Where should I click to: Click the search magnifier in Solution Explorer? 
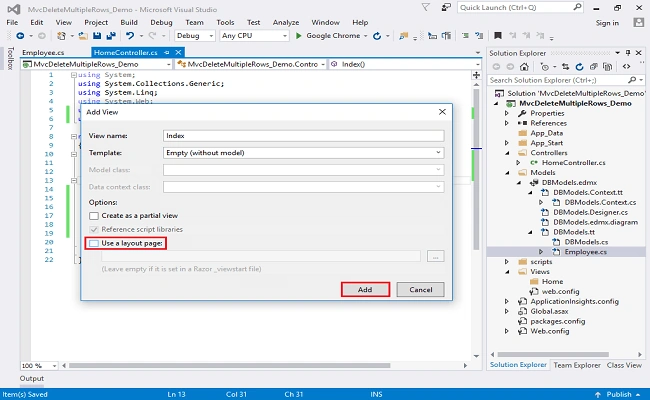[x=632, y=80]
